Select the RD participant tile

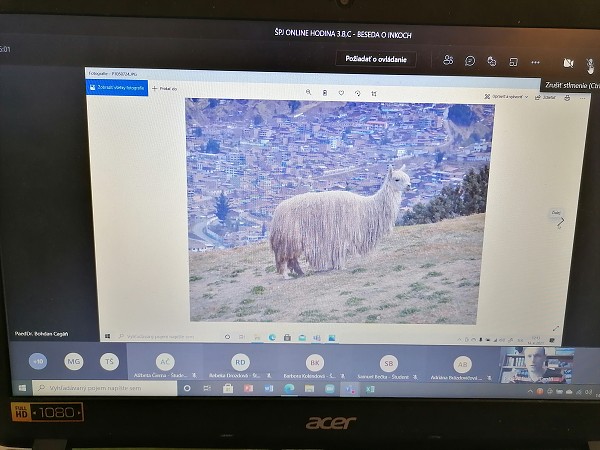240,362
